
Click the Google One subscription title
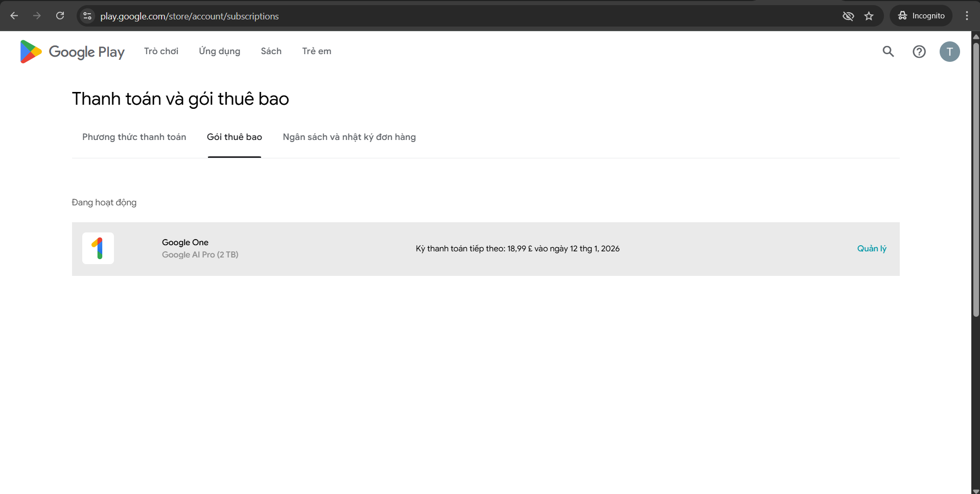[185, 242]
